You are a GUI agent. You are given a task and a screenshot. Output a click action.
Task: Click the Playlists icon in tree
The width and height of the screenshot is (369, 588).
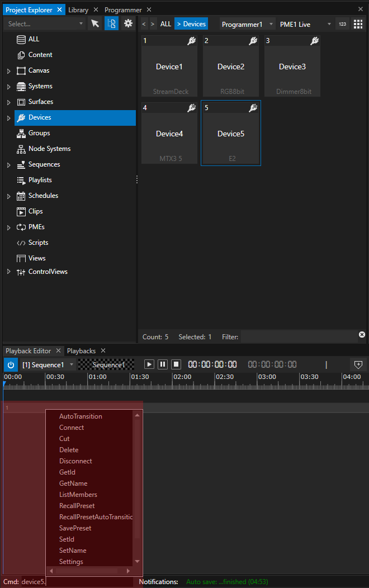pyautogui.click(x=21, y=181)
